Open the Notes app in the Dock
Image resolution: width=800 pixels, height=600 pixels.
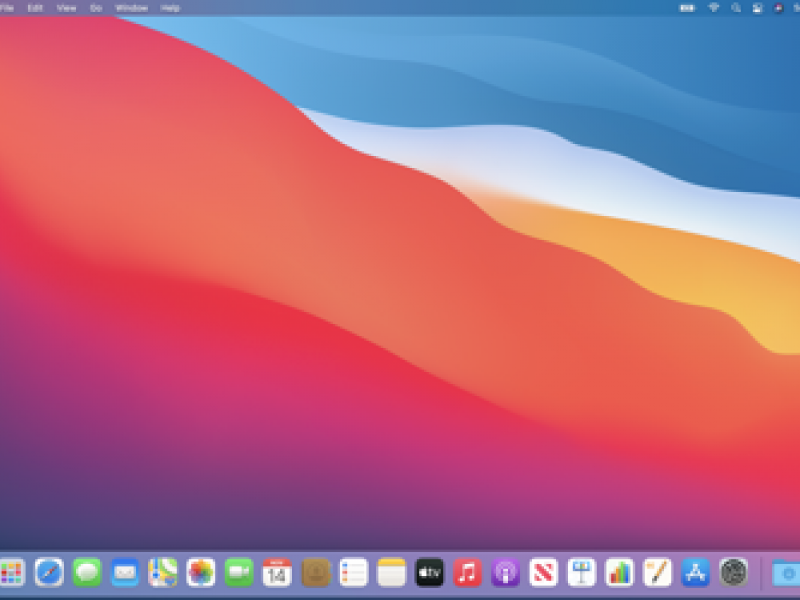tap(391, 572)
